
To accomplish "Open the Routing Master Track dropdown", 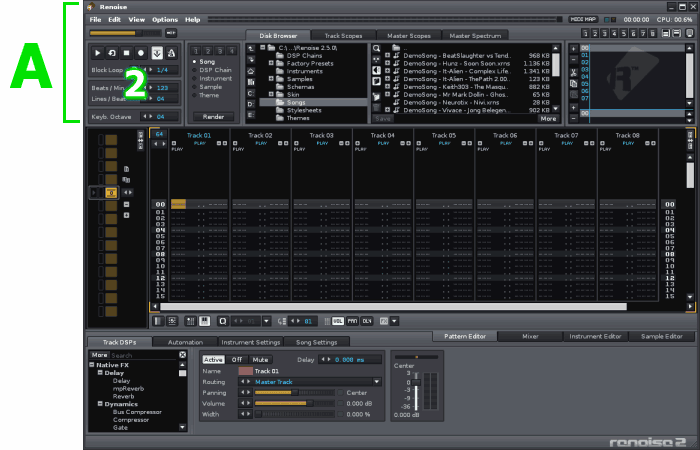I will [x=377, y=382].
